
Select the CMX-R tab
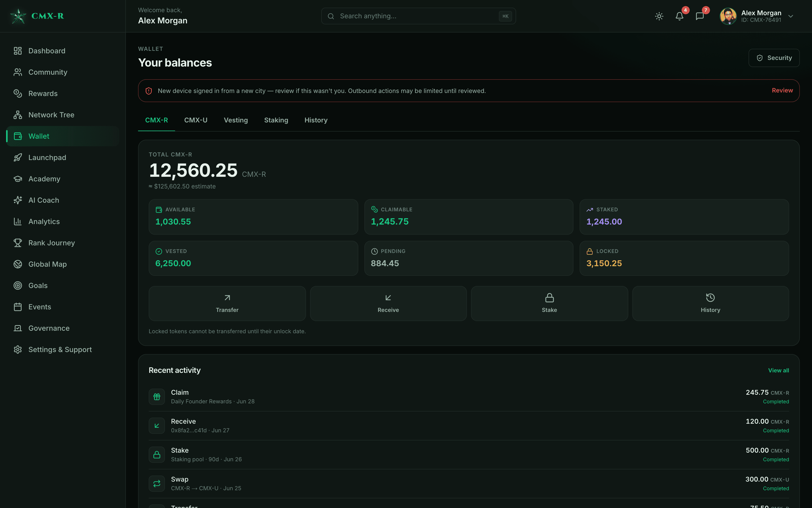point(156,120)
